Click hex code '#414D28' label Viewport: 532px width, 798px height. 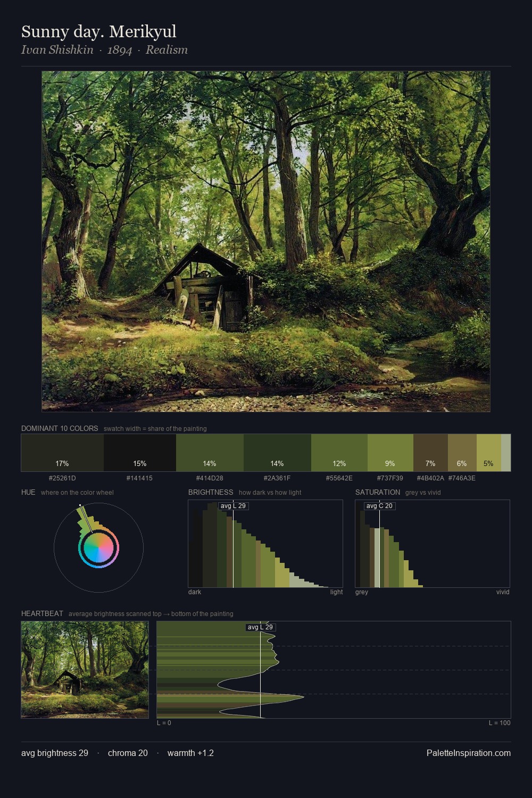pyautogui.click(x=210, y=478)
